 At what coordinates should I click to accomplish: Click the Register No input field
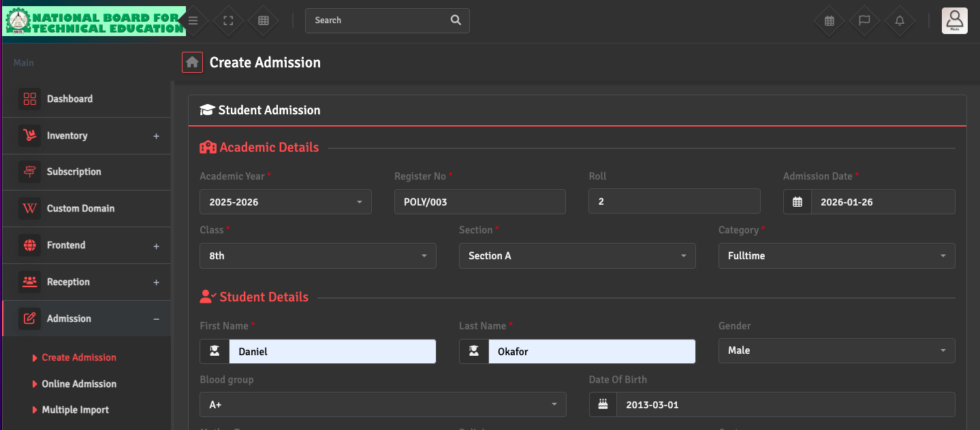479,202
